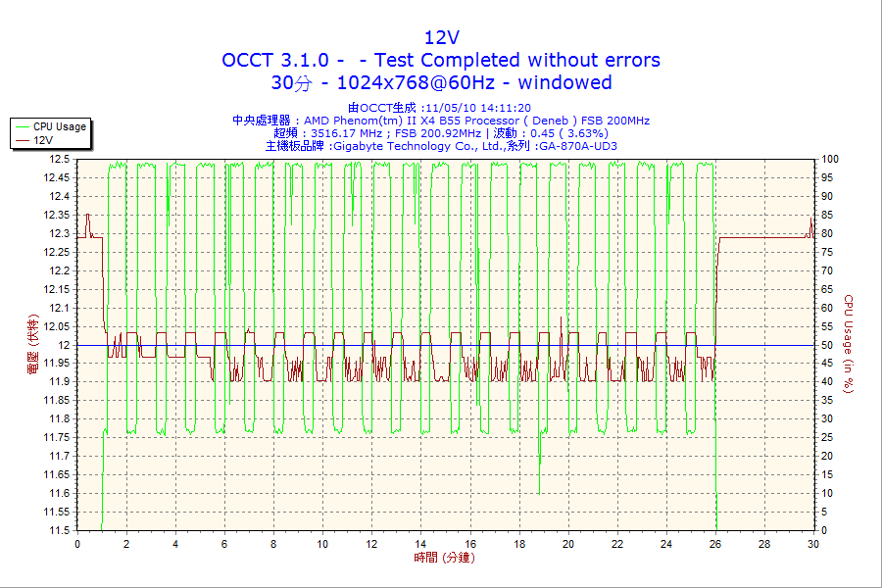
Task: Click the 12.3 voltage axis label
Action: (x=60, y=233)
